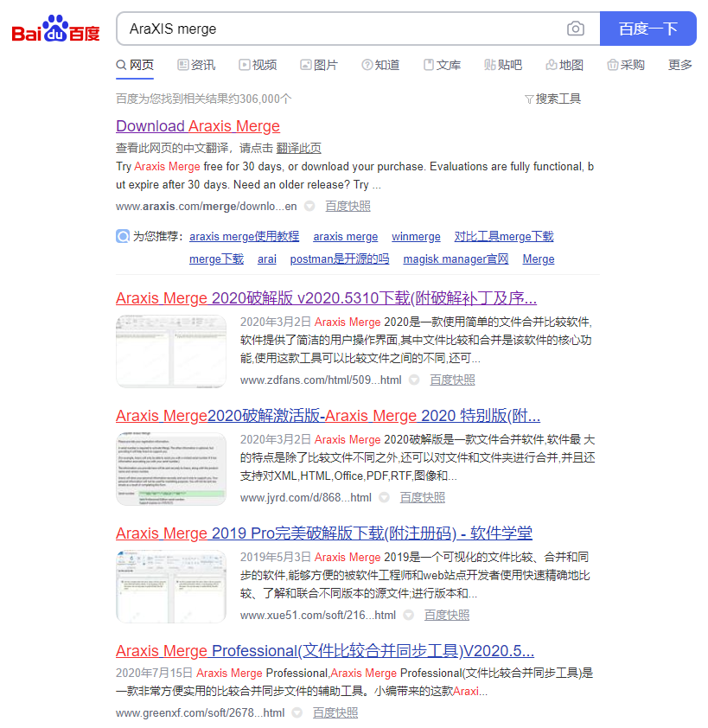Click www.zdfans.com/html/509...html URL text
Image resolution: width=708 pixels, height=728 pixels.
pos(321,380)
